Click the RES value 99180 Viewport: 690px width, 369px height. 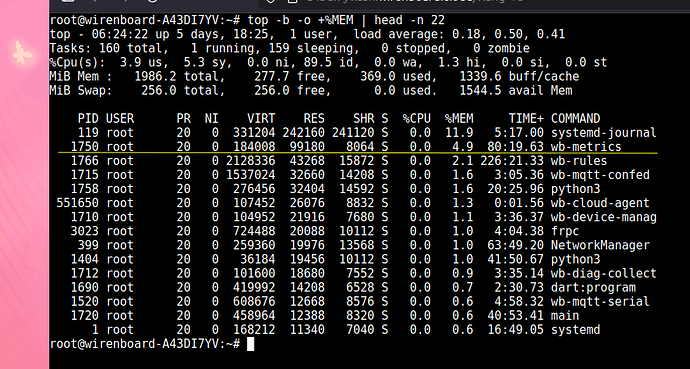pyautogui.click(x=308, y=147)
